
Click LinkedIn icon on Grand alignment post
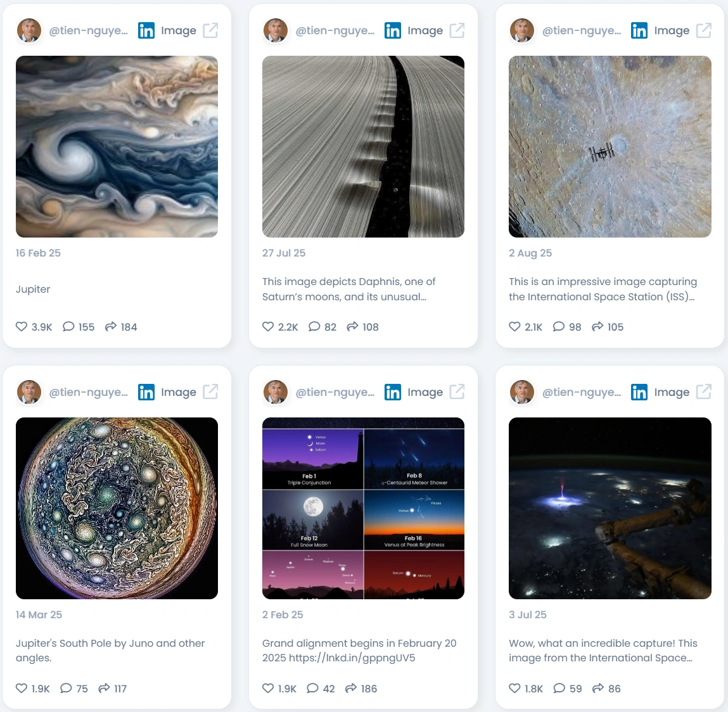point(393,392)
